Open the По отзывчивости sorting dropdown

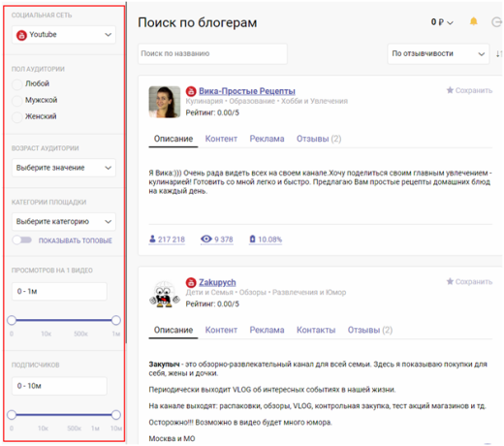pos(438,53)
